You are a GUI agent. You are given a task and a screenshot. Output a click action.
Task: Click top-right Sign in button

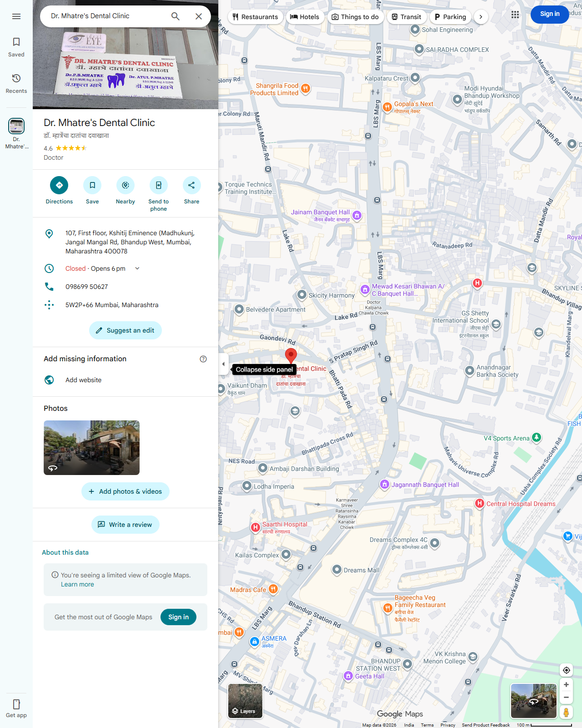(550, 14)
